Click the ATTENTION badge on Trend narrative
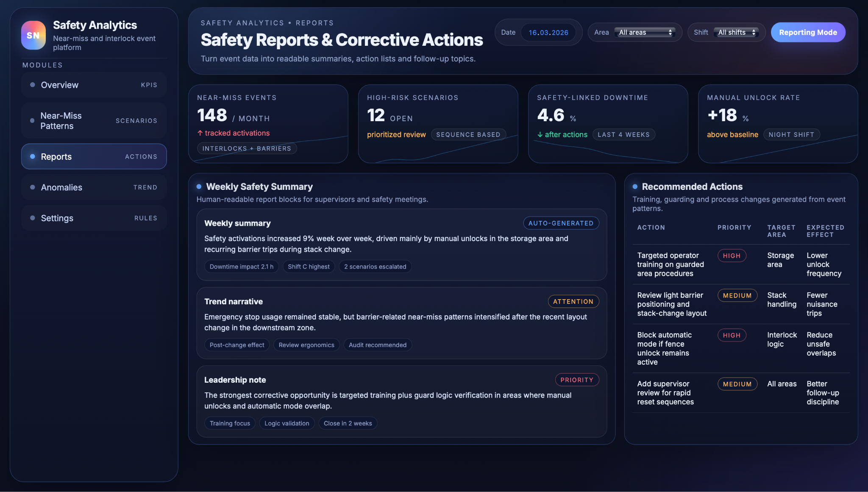Viewport: 868px width, 492px height. coord(573,302)
